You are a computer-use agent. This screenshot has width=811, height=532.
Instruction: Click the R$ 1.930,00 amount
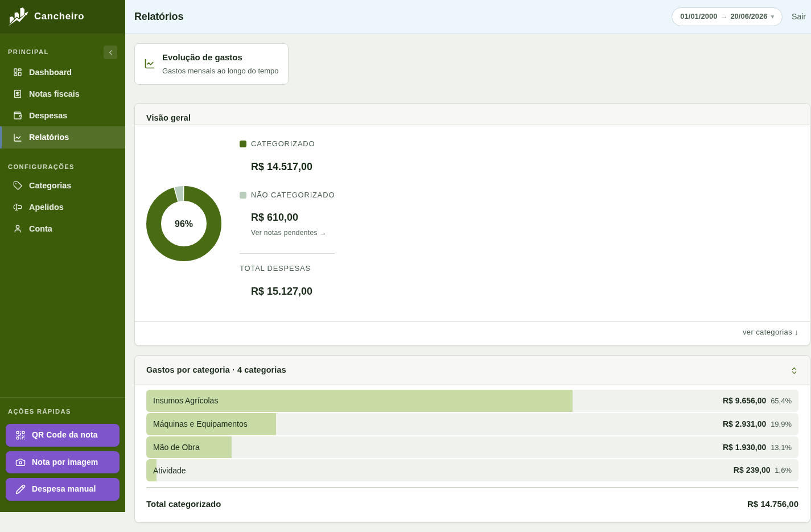tap(744, 447)
